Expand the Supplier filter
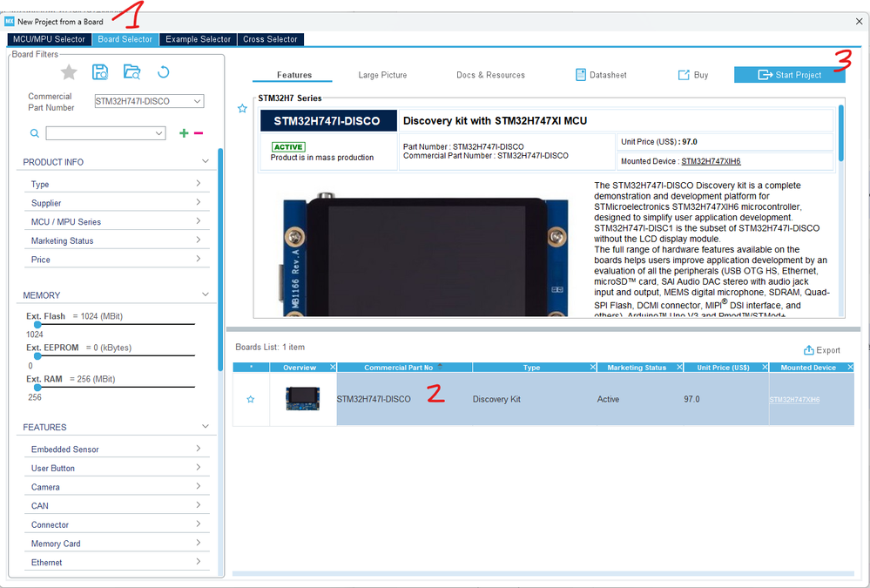 click(117, 203)
